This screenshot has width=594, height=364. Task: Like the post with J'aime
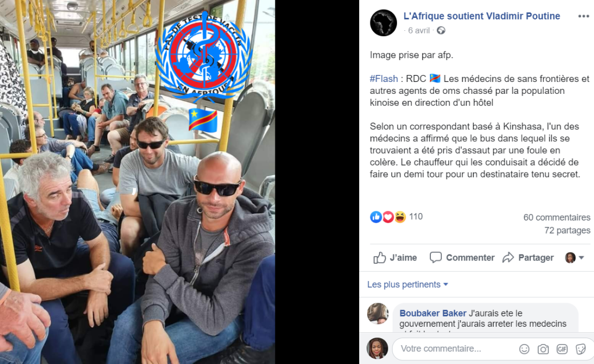click(395, 258)
